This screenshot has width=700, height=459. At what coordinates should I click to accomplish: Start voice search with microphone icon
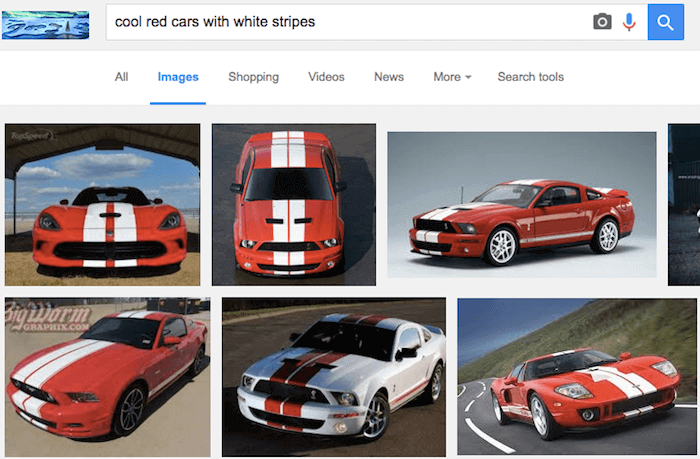coord(629,22)
